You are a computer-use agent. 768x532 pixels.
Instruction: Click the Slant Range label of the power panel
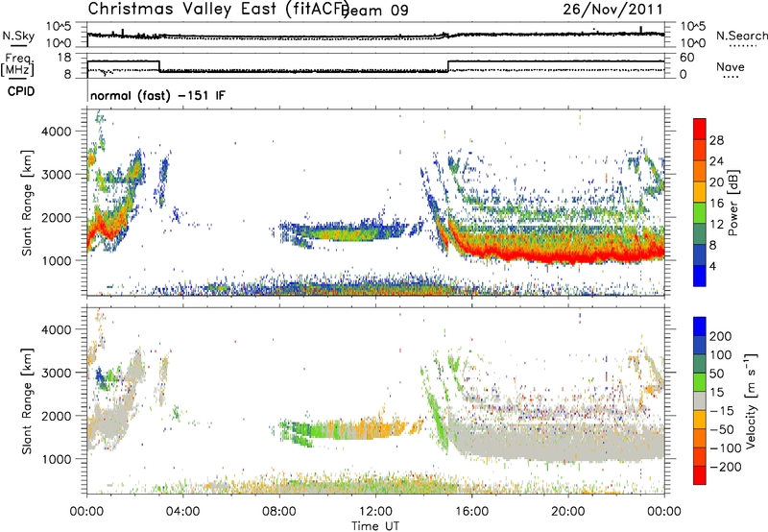pyautogui.click(x=27, y=203)
